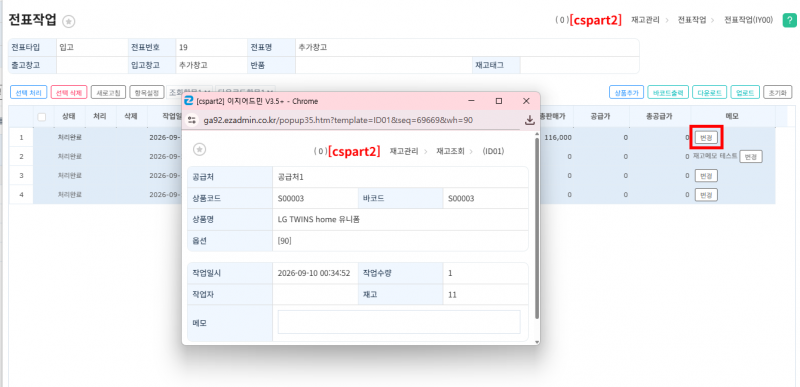Favorite the 전표작업 page with the star icon
Screen dimensions: 800x387
coord(69,21)
